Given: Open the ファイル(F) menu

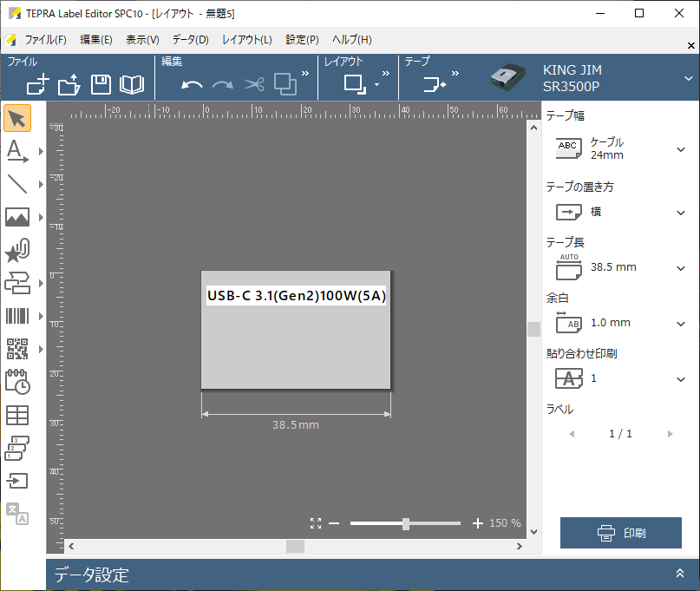Looking at the screenshot, I should [x=45, y=40].
